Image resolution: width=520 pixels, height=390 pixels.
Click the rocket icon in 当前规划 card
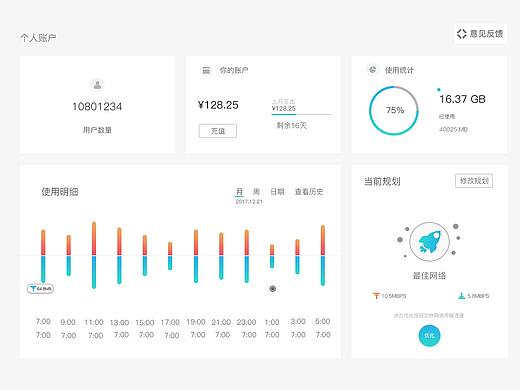tap(429, 242)
